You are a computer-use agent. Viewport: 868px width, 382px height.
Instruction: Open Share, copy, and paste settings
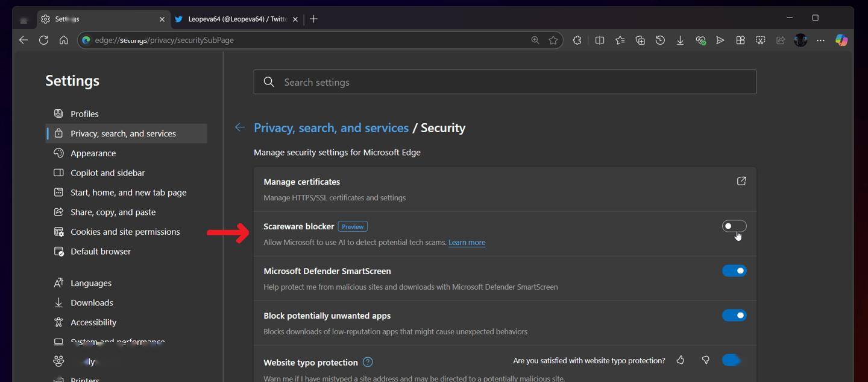127,212
